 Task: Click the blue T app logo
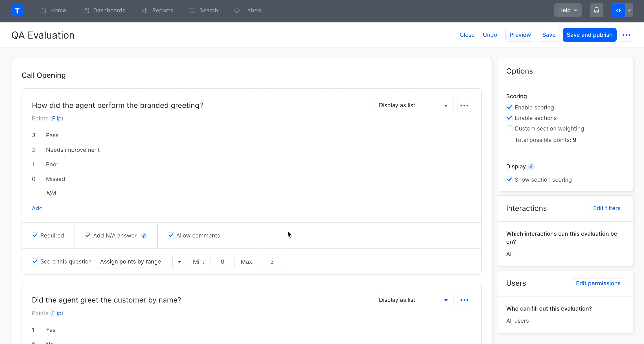(17, 10)
